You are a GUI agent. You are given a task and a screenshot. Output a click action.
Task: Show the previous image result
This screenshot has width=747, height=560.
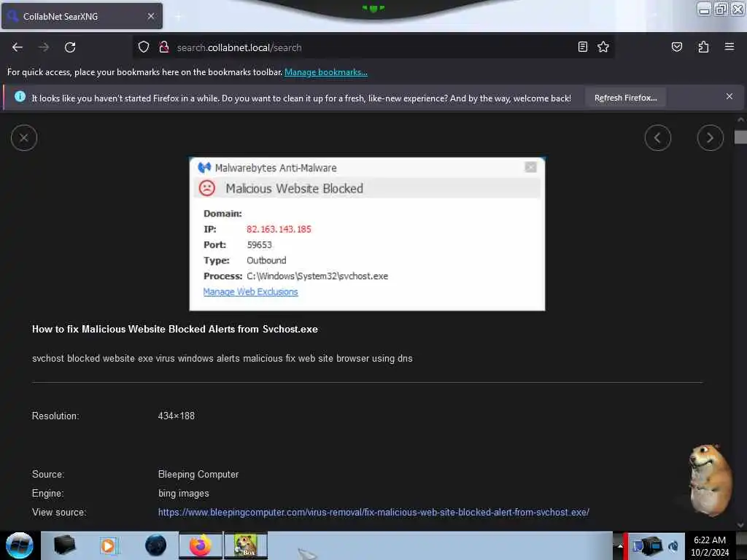coord(658,138)
